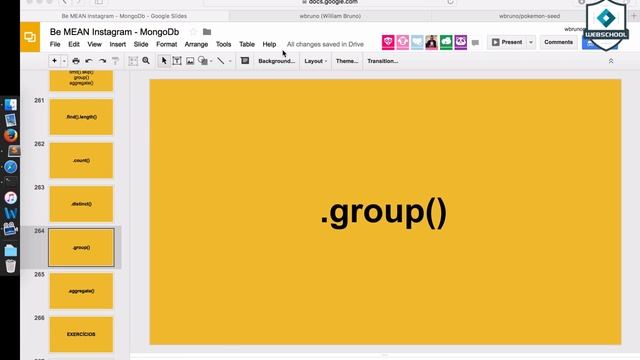The image size is (640, 360).
Task: Open the Slide menu
Action: (141, 44)
